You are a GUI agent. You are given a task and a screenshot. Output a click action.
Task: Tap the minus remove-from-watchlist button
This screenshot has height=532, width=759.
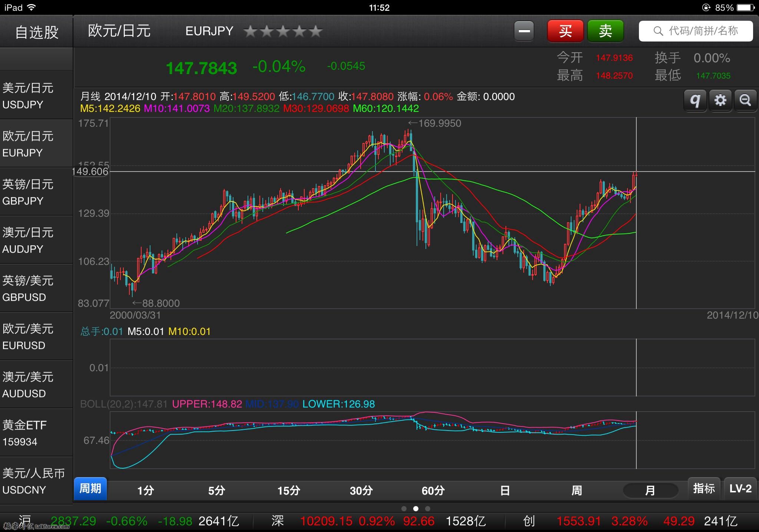[x=524, y=31]
